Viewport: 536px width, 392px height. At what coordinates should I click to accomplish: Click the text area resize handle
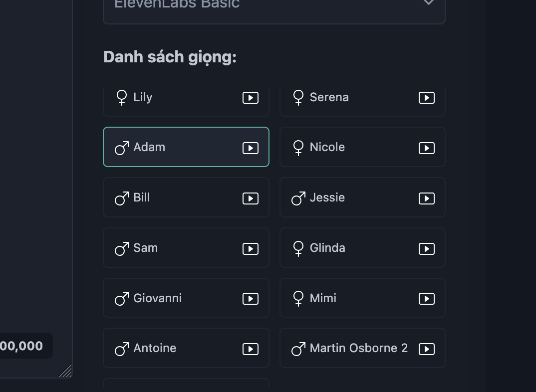[66, 371]
